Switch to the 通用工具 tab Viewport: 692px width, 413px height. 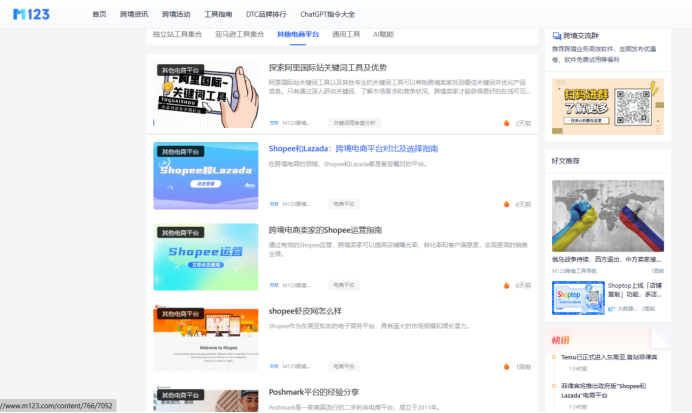(x=346, y=34)
